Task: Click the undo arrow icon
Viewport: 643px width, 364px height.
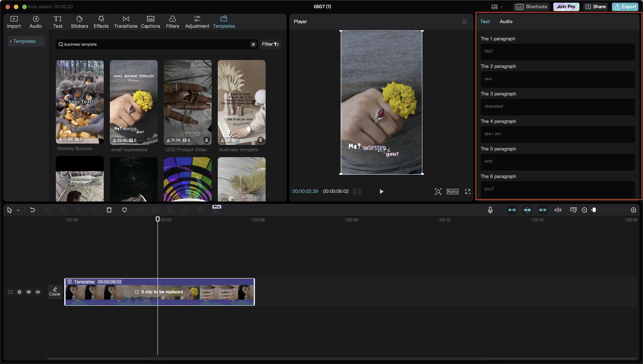Action: click(33, 210)
